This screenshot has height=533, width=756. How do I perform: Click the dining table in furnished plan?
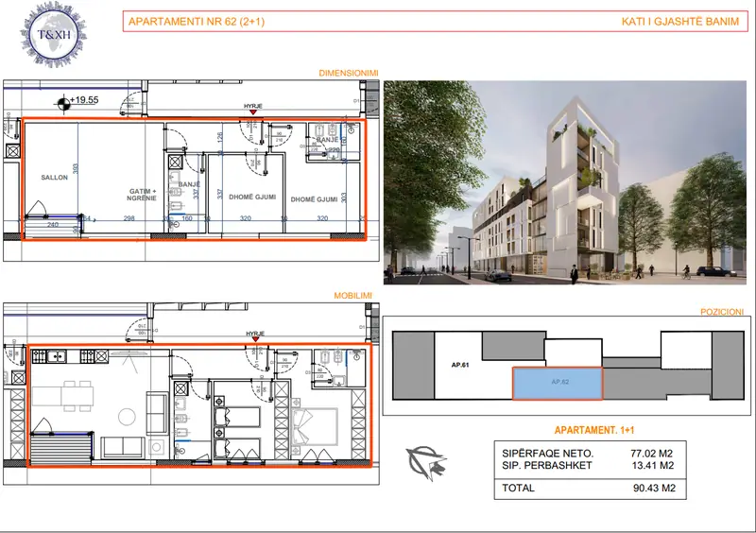pos(63,396)
